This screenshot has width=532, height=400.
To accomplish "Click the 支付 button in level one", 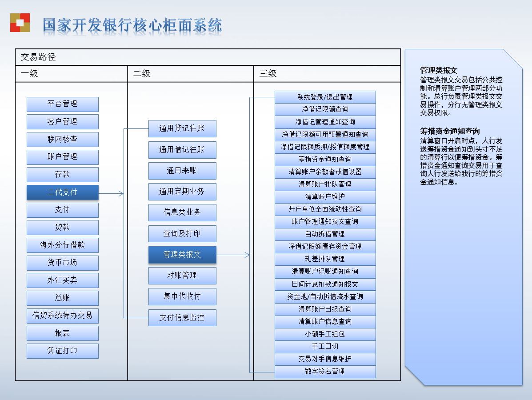I will [63, 210].
